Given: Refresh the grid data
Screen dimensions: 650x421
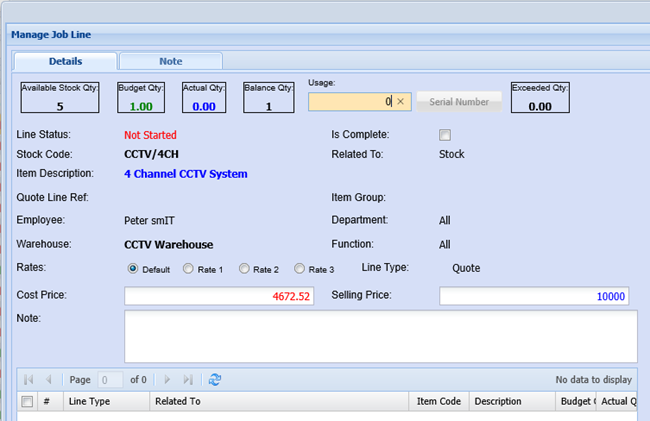Looking at the screenshot, I should (215, 380).
